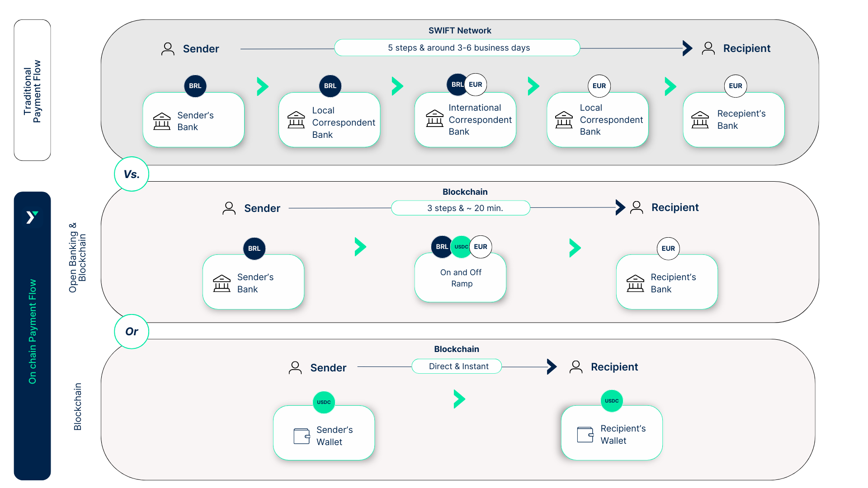Click the '5 steps & around 3-6 business days' pill

tap(457, 48)
